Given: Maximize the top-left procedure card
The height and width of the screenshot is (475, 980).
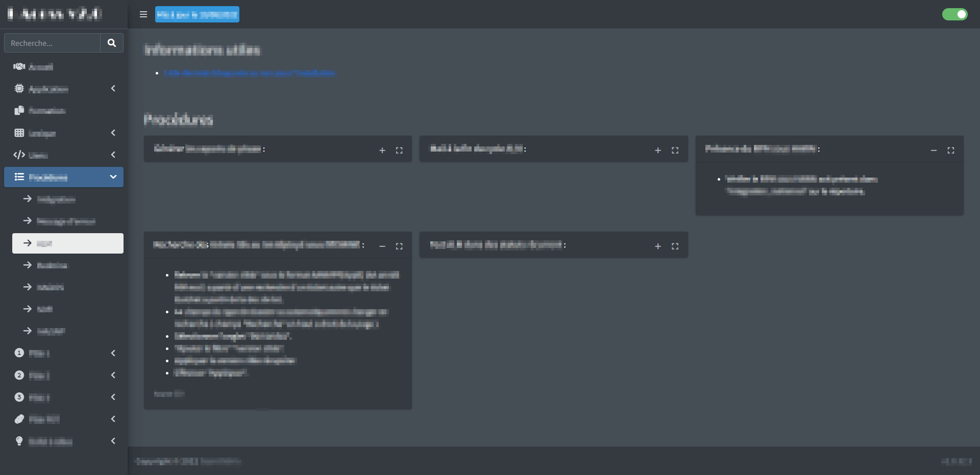Looking at the screenshot, I should point(399,150).
